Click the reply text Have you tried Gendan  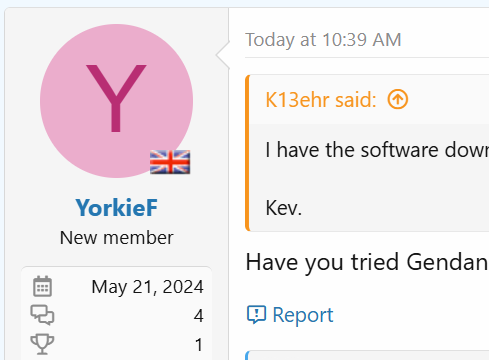click(x=367, y=262)
